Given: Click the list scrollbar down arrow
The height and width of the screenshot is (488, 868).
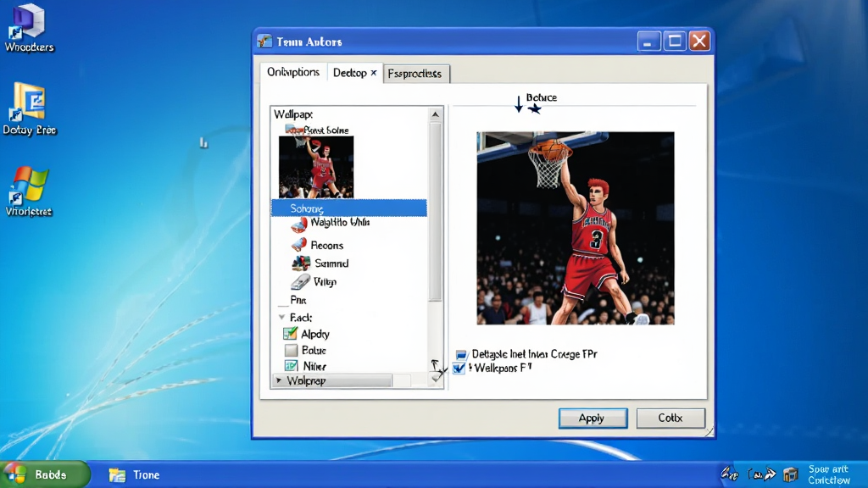Looking at the screenshot, I should pos(437,379).
